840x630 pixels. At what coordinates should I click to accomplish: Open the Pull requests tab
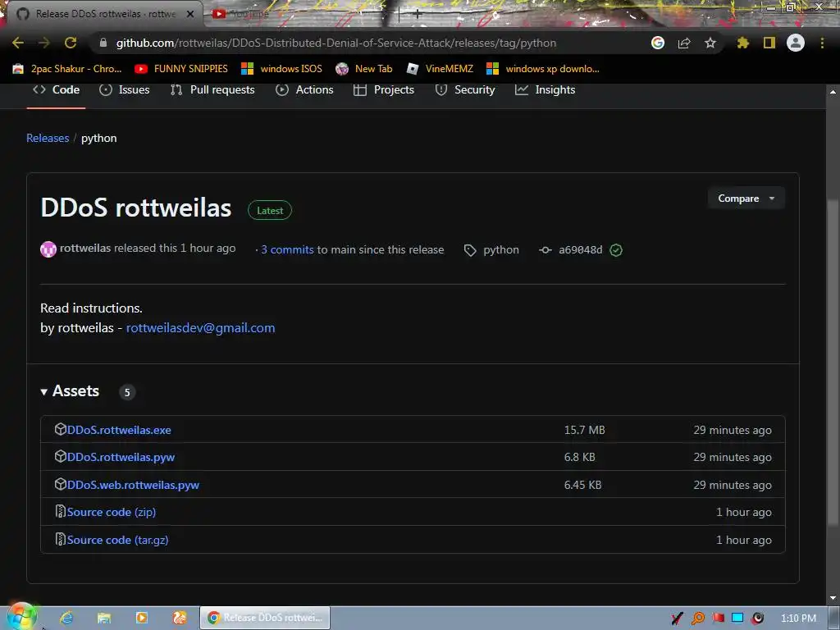click(212, 90)
